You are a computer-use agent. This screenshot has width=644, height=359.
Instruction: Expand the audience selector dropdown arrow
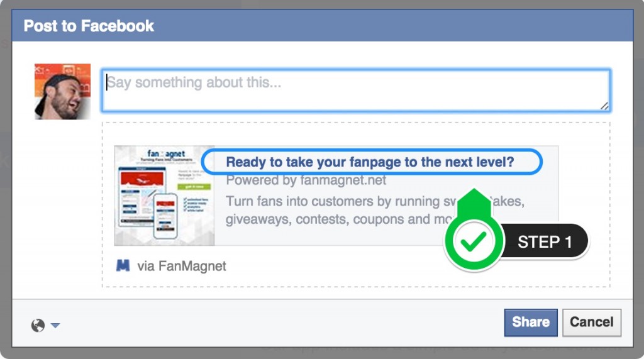tap(55, 325)
